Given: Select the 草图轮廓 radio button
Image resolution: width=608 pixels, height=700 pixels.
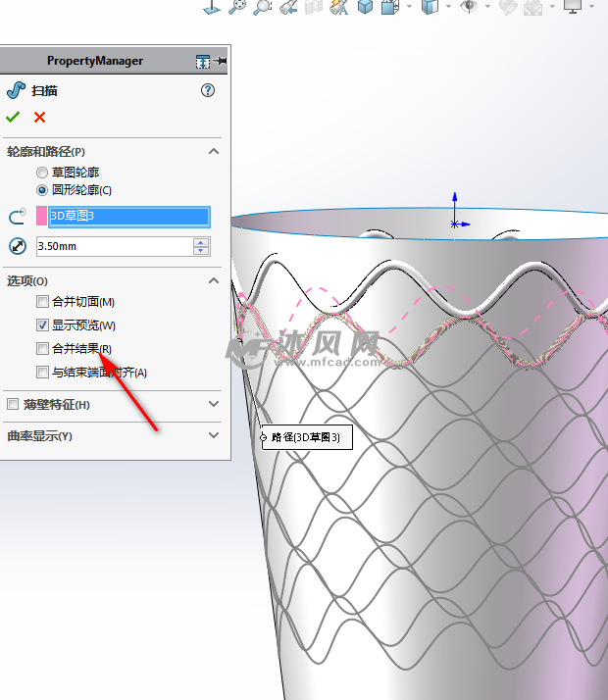Looking at the screenshot, I should click(x=42, y=173).
